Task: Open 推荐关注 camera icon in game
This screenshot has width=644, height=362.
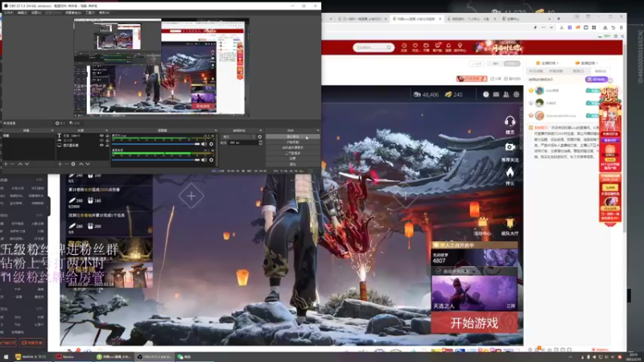Action: click(x=510, y=147)
